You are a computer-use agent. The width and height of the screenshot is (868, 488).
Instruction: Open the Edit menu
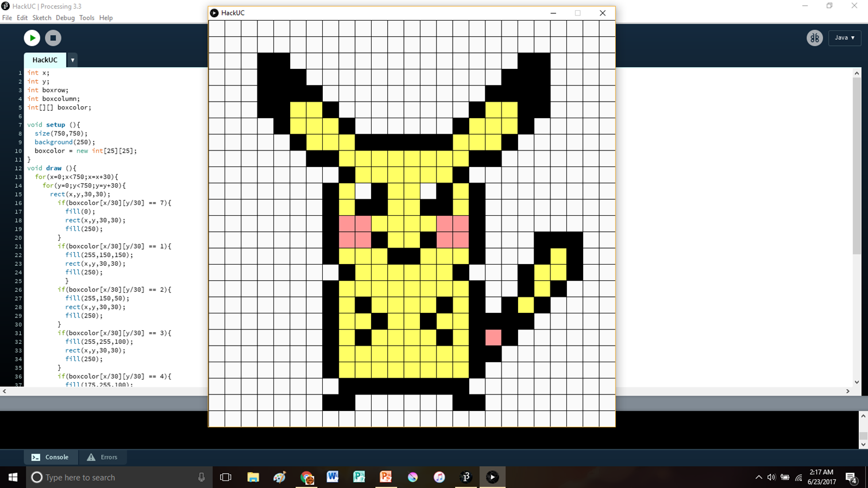click(22, 18)
